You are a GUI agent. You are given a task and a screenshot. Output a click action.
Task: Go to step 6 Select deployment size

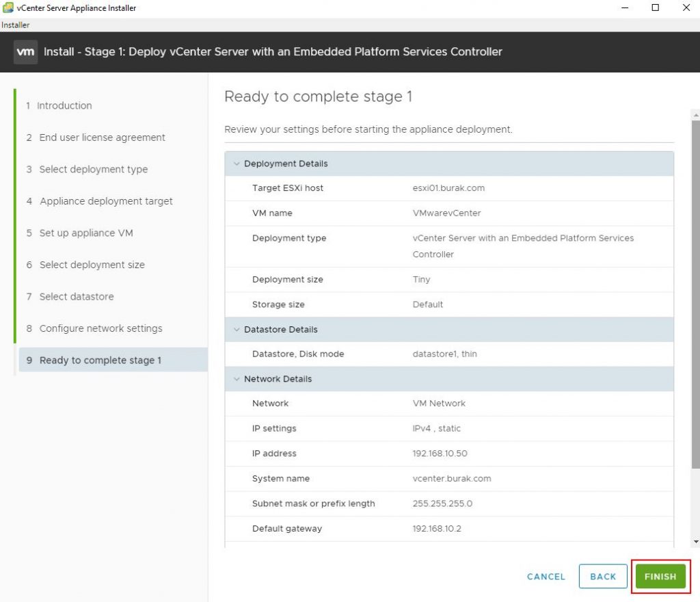85,264
